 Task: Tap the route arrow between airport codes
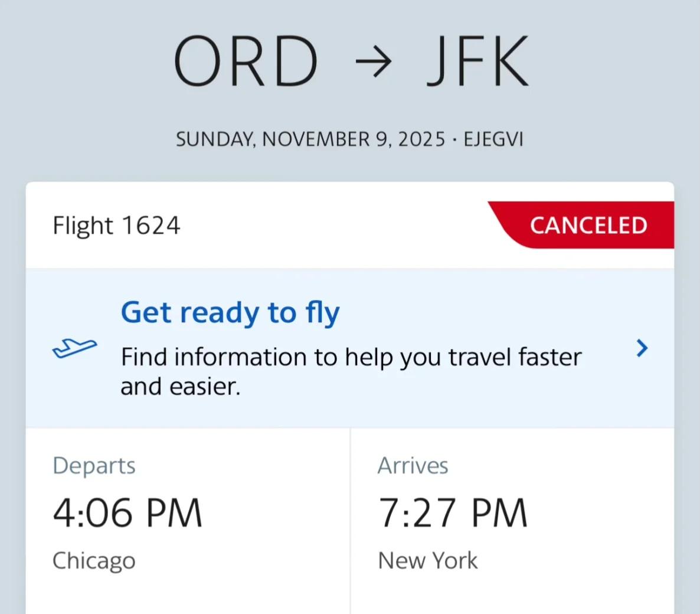tap(373, 62)
